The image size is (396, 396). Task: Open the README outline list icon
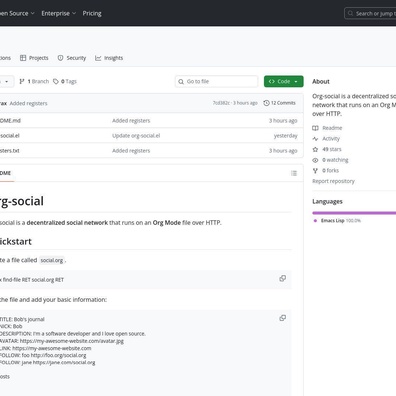point(294,173)
